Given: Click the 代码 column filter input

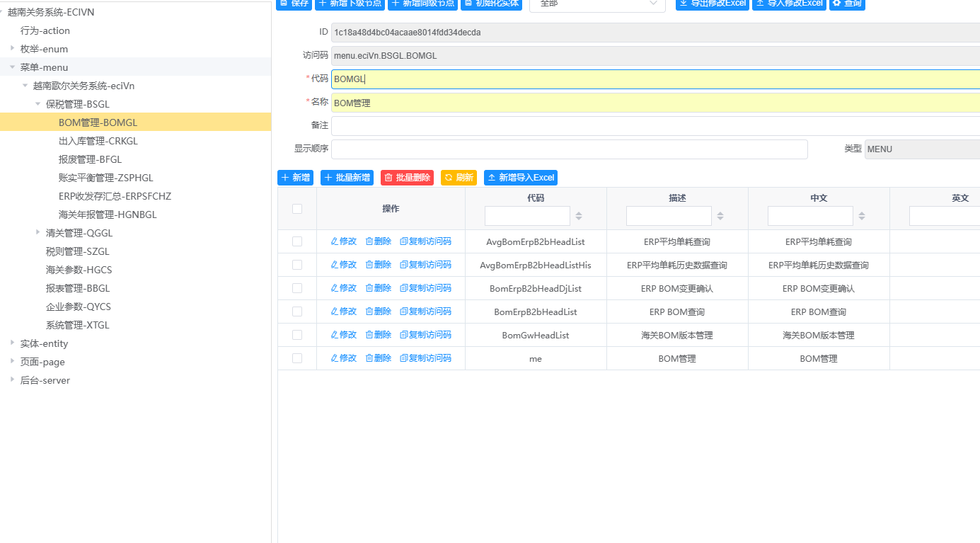Looking at the screenshot, I should [527, 216].
